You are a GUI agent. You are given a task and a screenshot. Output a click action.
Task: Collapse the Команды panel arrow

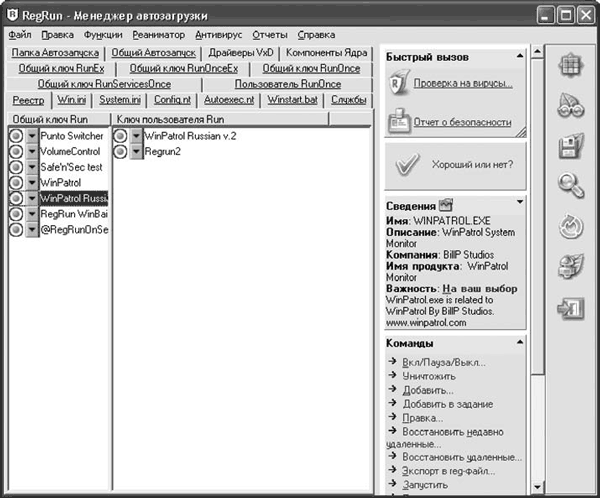coord(520,342)
